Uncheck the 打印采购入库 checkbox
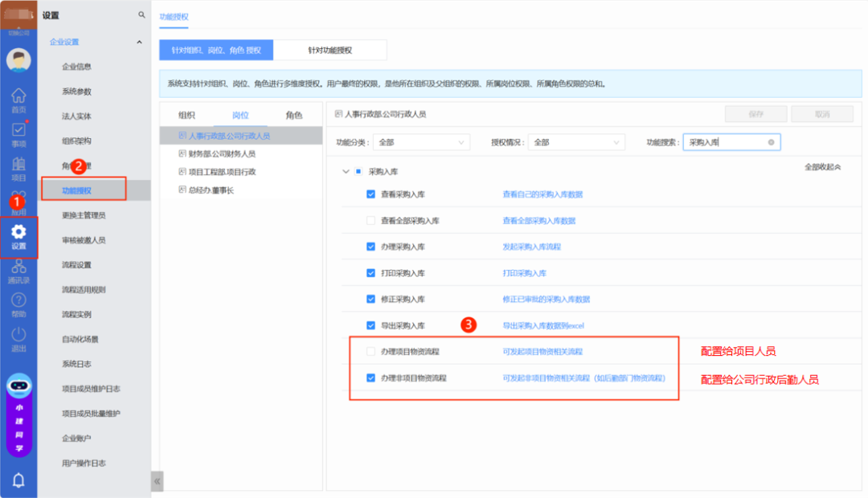Screen dimensions: 868x498 (x=371, y=273)
